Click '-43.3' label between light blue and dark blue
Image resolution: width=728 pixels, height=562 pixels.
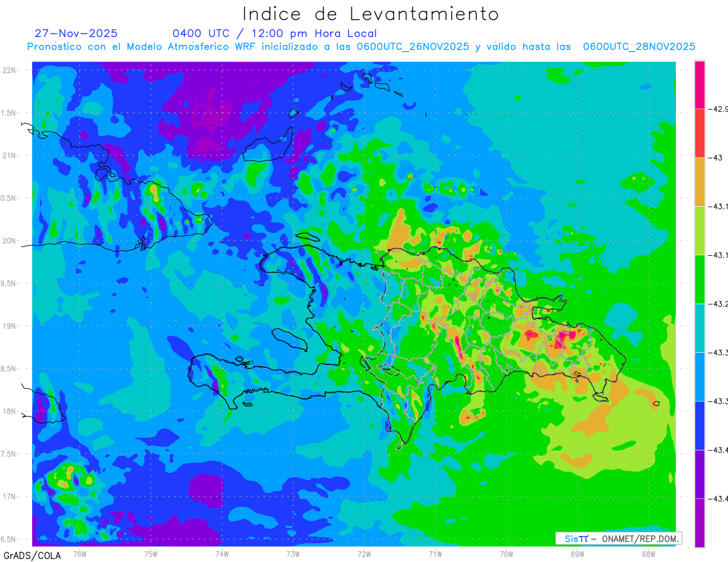[x=718, y=401]
